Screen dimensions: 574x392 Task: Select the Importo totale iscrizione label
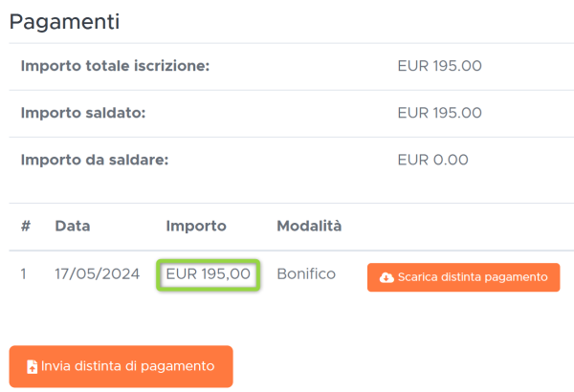[x=116, y=66]
